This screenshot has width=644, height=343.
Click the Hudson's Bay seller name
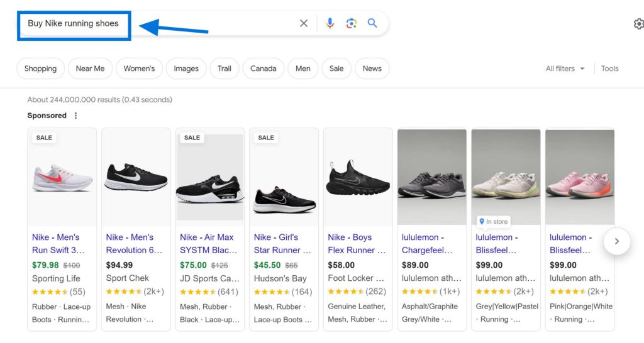click(x=280, y=278)
